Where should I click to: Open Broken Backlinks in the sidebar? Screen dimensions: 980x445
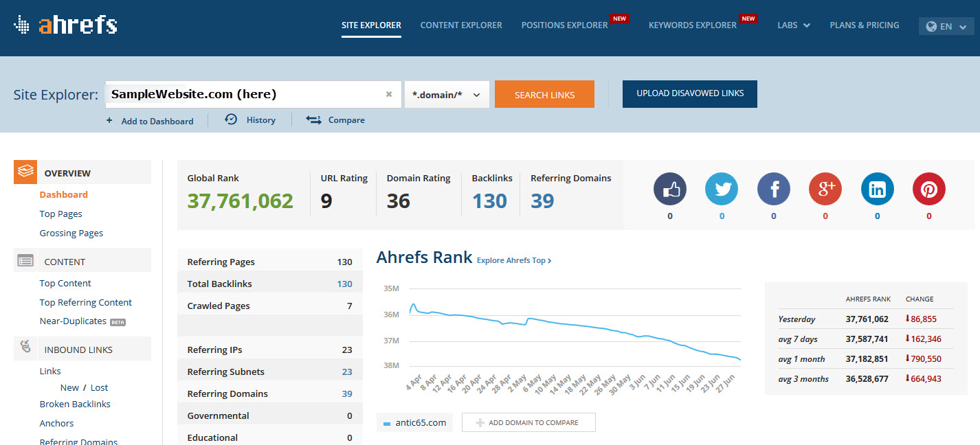pyautogui.click(x=75, y=404)
